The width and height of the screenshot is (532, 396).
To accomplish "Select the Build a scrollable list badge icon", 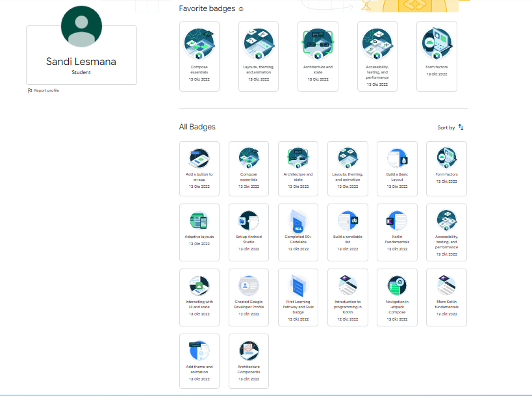I will click(x=348, y=220).
